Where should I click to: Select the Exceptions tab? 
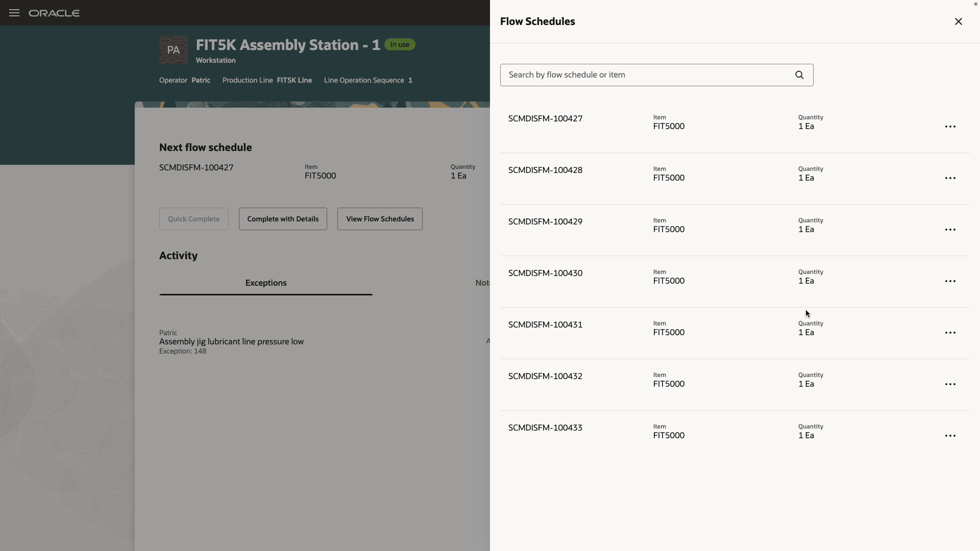click(266, 283)
